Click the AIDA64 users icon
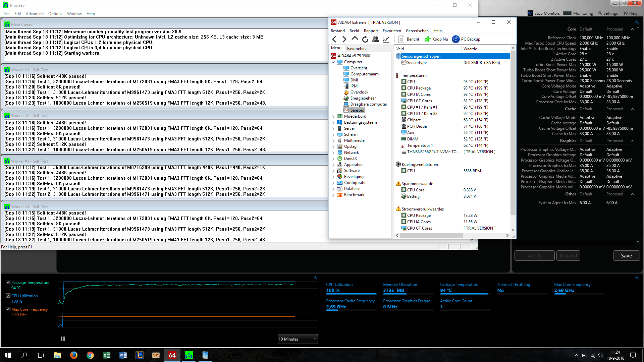The height and width of the screenshot is (362, 644). click(x=376, y=39)
